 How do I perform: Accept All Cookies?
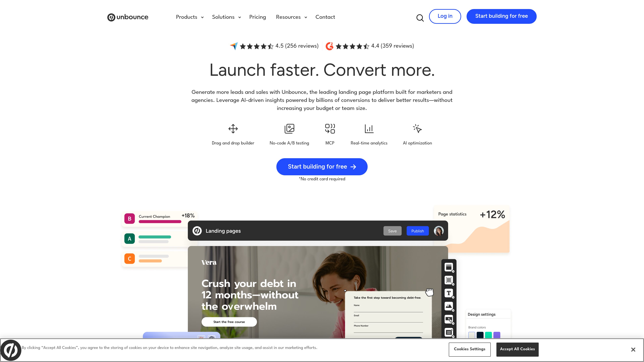click(517, 349)
